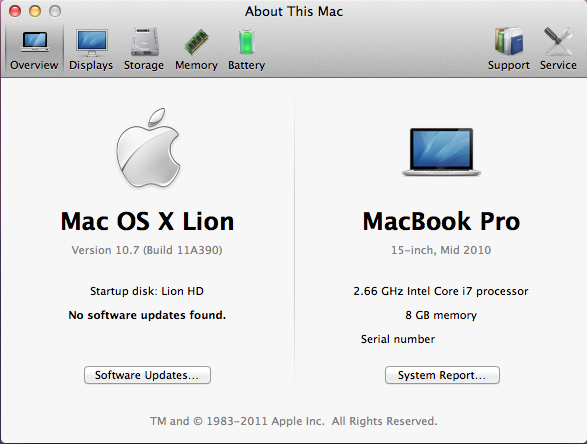Open the Support section
This screenshot has width=587, height=444.
point(508,49)
